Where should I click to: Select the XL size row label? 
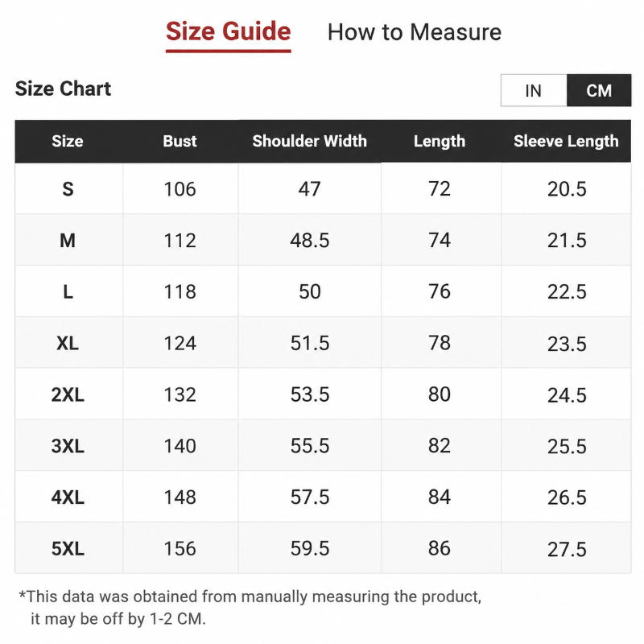click(68, 343)
